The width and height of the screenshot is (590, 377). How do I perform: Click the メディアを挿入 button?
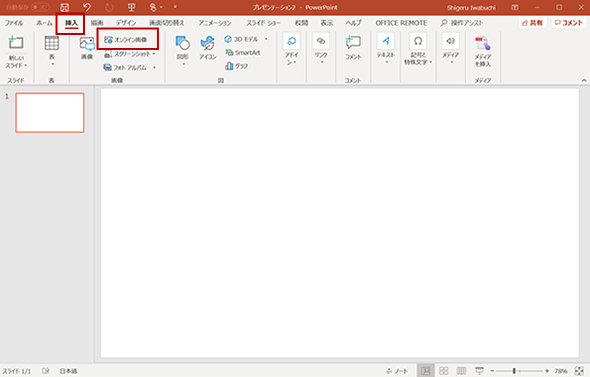[483, 52]
